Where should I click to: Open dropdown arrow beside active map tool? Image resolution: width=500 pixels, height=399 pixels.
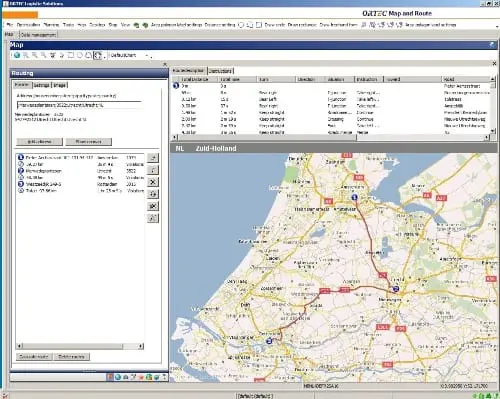[104, 56]
